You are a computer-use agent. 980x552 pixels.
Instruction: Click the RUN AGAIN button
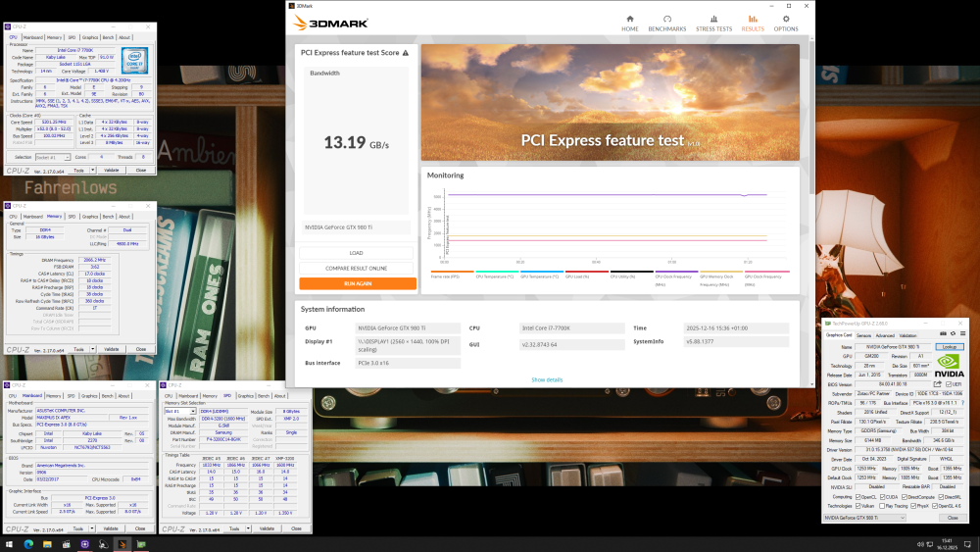358,283
